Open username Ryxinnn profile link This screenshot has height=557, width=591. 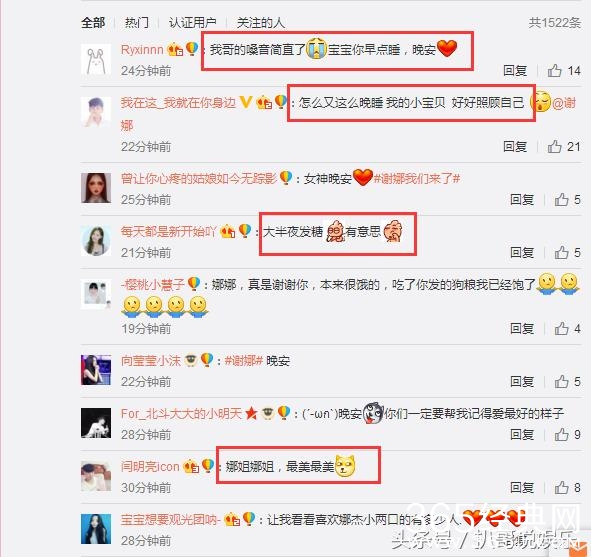[142, 50]
